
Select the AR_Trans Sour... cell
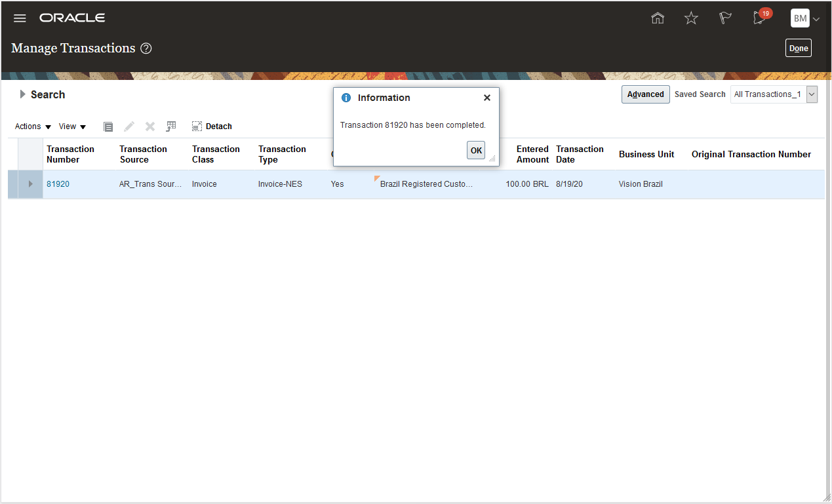151,184
